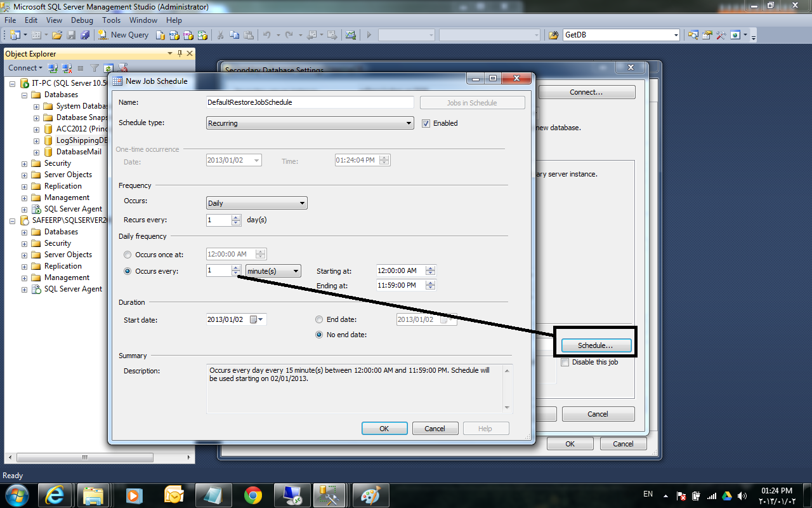Click Refresh icon in Object Explorer toolbar

point(108,68)
